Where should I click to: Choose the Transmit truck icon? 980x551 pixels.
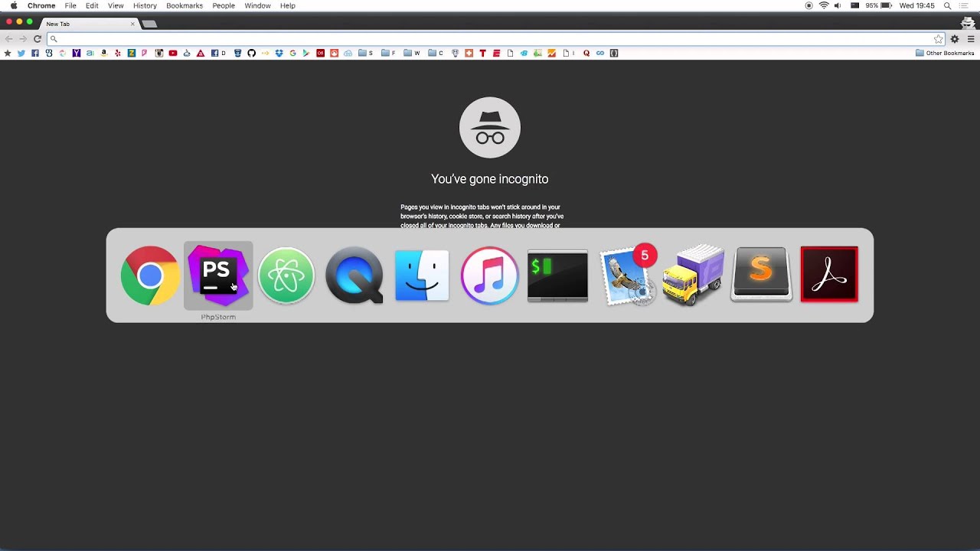tap(694, 275)
